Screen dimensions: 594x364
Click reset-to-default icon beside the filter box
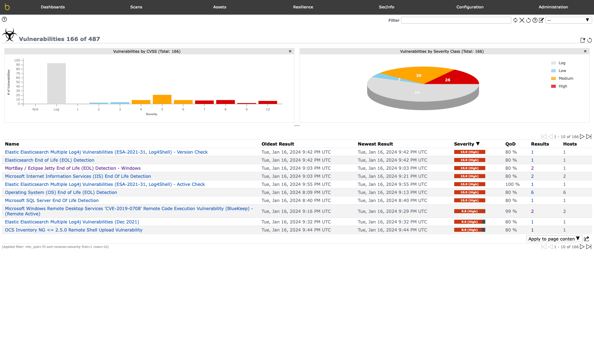528,20
